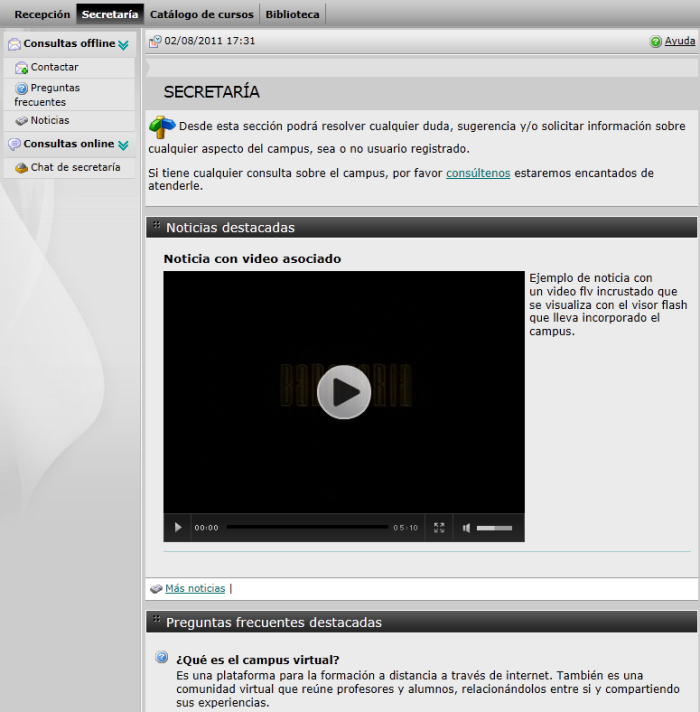Click the Preguntas frecuentes question icon
Screen dimensions: 700x712
click(x=21, y=88)
